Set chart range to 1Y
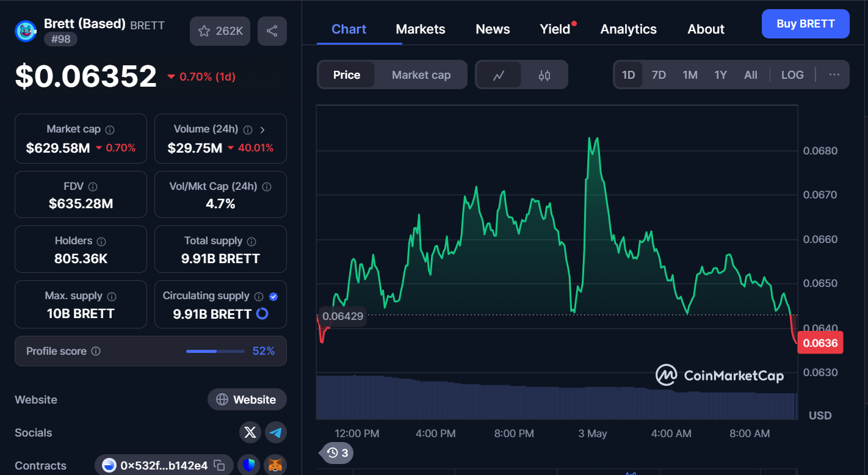Screen dimensions: 868x475 pos(721,75)
